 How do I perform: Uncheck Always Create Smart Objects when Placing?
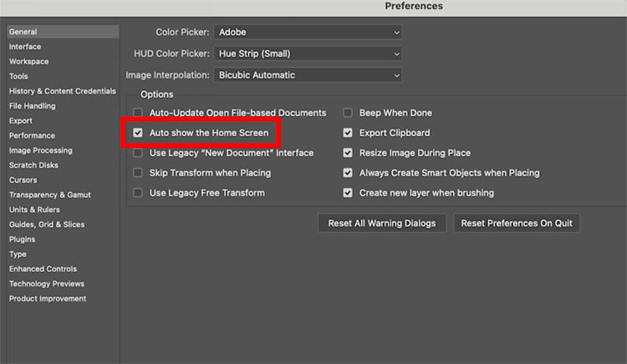point(348,173)
